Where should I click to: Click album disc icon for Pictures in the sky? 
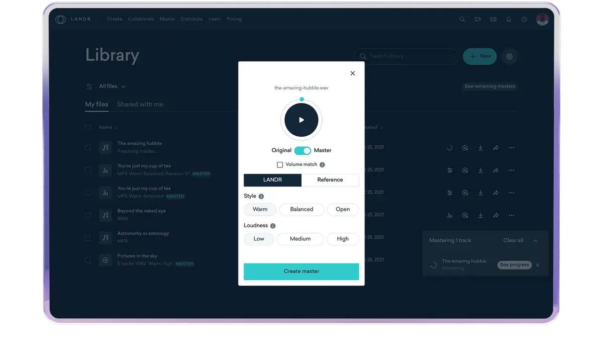pyautogui.click(x=105, y=260)
